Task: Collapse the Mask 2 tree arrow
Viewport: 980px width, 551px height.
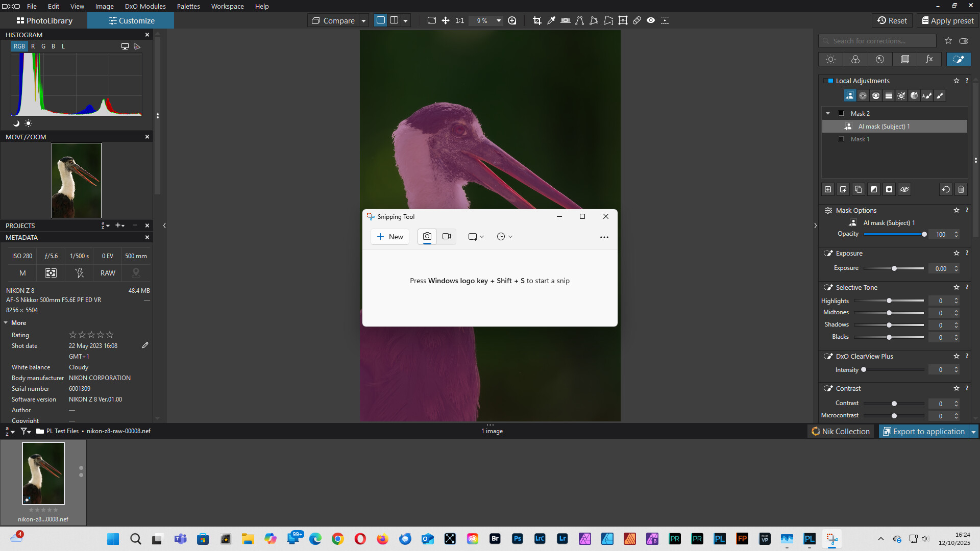Action: coord(828,113)
